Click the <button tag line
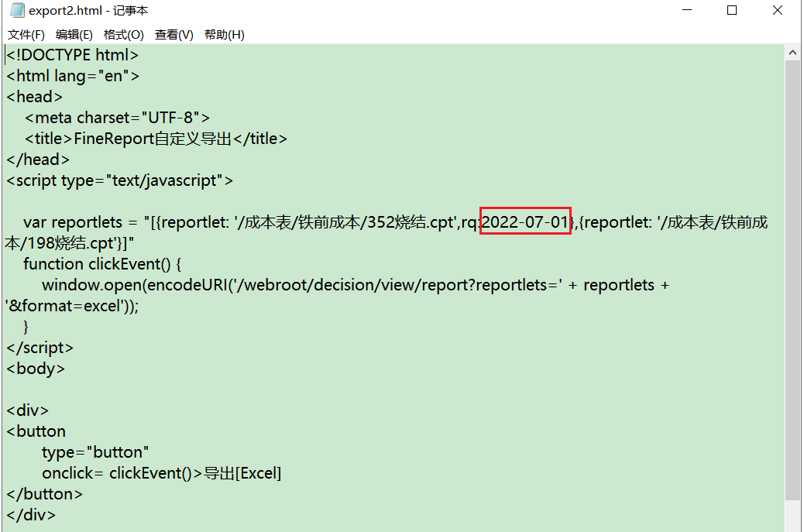 tap(36, 431)
